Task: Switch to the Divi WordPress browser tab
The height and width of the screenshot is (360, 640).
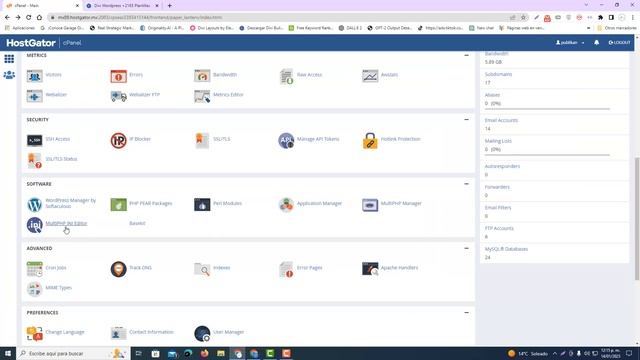Action: (122, 6)
